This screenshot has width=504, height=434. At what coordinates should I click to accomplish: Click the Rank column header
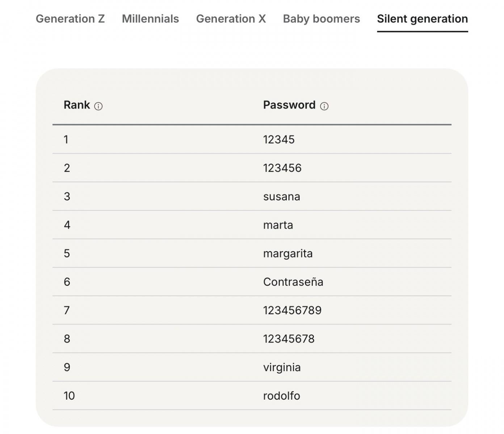tap(77, 105)
